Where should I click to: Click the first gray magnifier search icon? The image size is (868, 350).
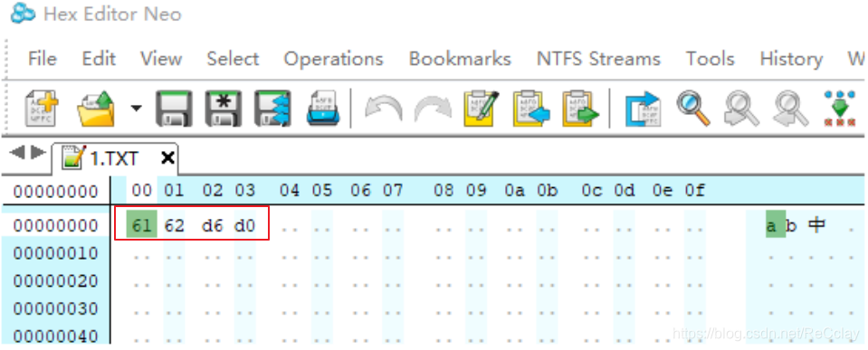tap(742, 109)
